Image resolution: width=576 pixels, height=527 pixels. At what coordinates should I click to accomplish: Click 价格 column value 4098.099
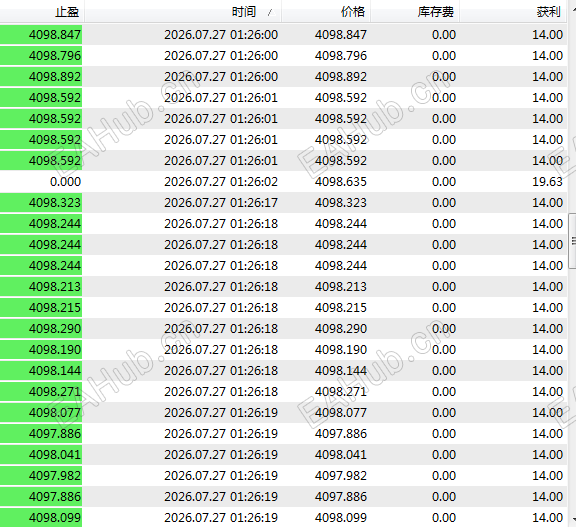[x=341, y=517]
